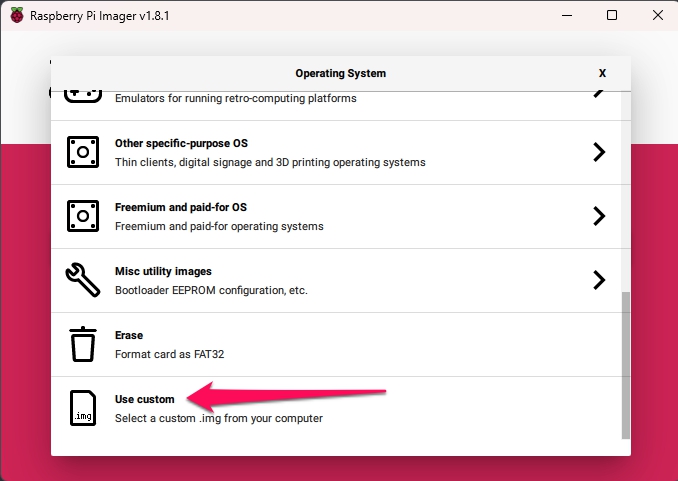
Task: Open Freemium and paid-for OS title text
Action: click(x=181, y=207)
